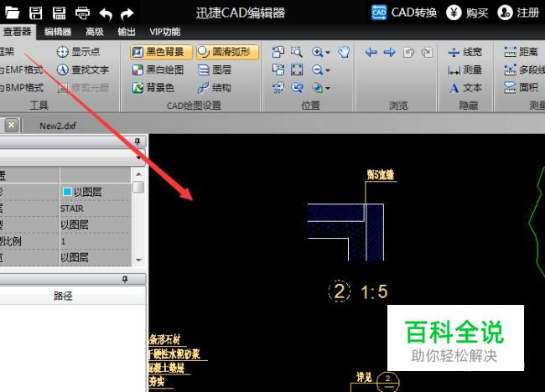Open the 图层 layers dialog
Image resolution: width=545 pixels, height=392 pixels.
point(215,70)
